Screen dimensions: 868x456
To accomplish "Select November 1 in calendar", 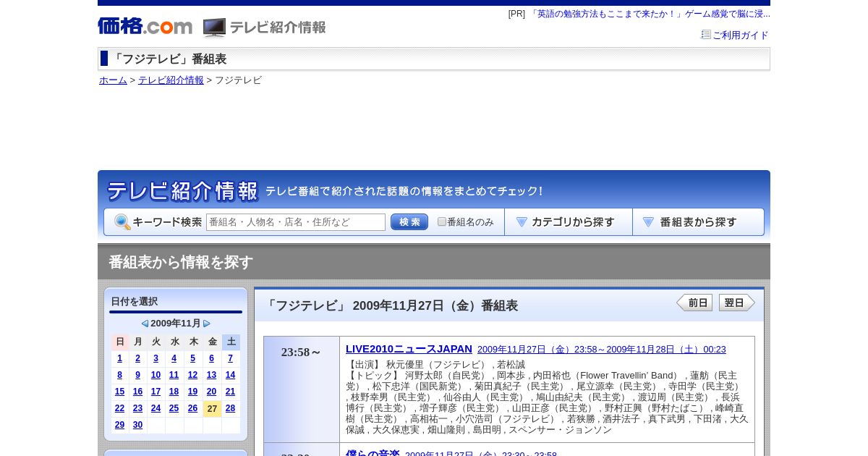I will pos(120,358).
